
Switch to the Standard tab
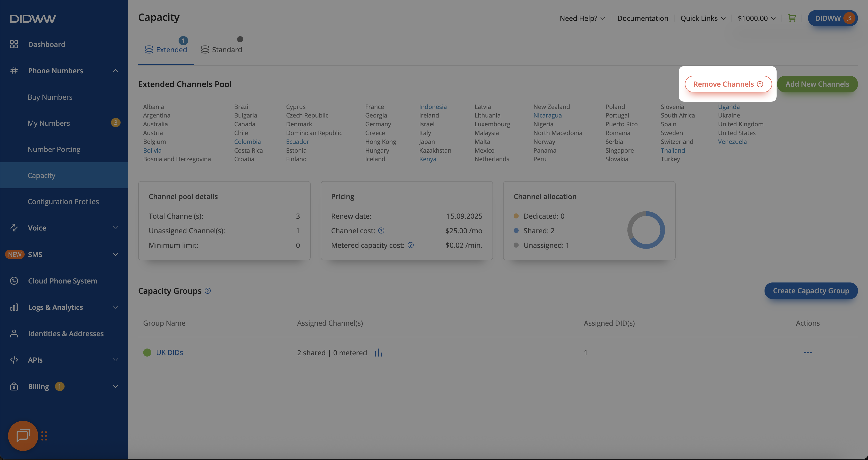point(221,49)
